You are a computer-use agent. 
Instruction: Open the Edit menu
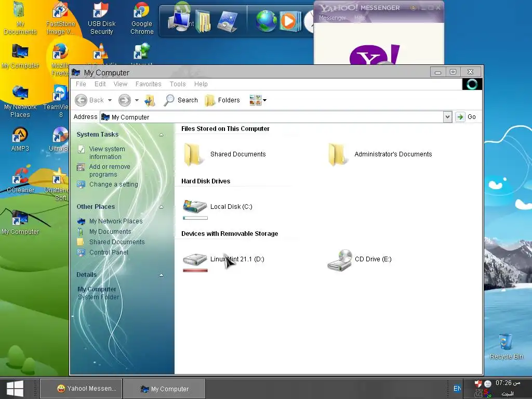point(100,84)
